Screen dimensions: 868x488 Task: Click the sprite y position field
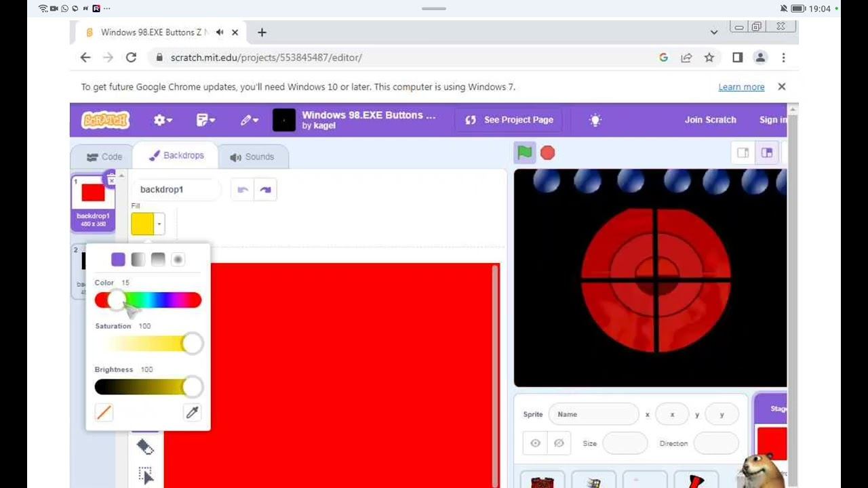point(722,414)
